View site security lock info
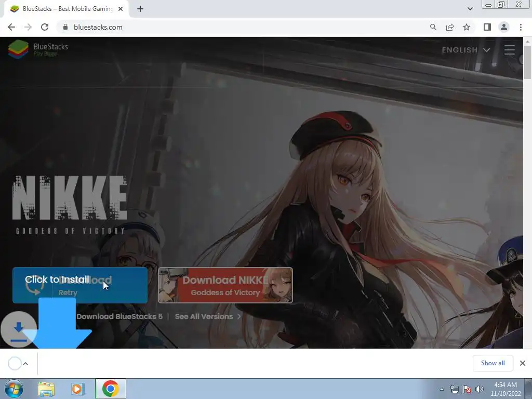Image resolution: width=532 pixels, height=399 pixels. pos(65,27)
